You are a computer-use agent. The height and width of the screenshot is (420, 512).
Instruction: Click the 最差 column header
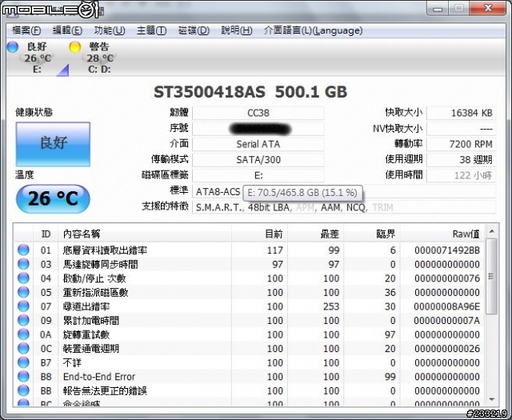316,234
